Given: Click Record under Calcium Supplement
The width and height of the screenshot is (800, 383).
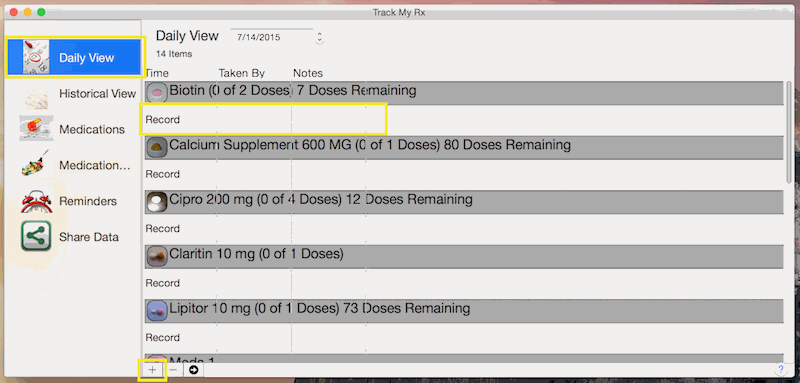Looking at the screenshot, I should pos(163,174).
